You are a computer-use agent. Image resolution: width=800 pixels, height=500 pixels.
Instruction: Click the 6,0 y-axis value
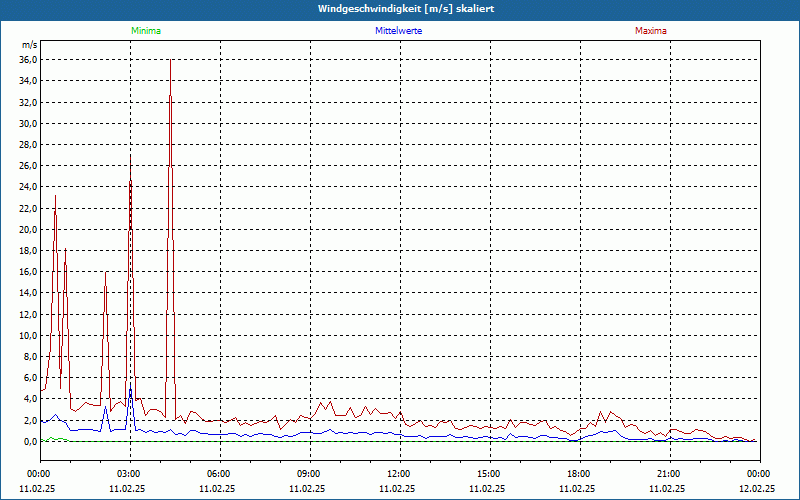(x=31, y=378)
